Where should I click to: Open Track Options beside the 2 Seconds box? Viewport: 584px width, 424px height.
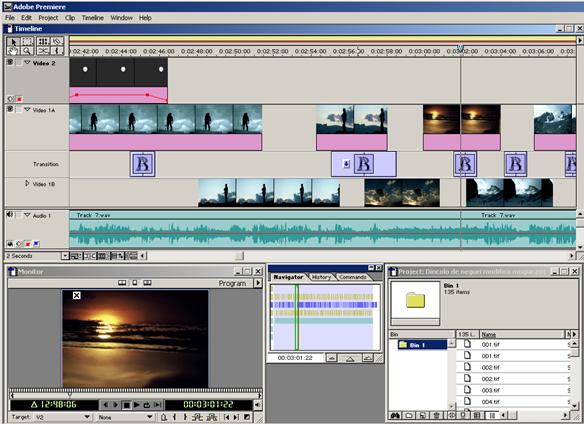tap(76, 256)
